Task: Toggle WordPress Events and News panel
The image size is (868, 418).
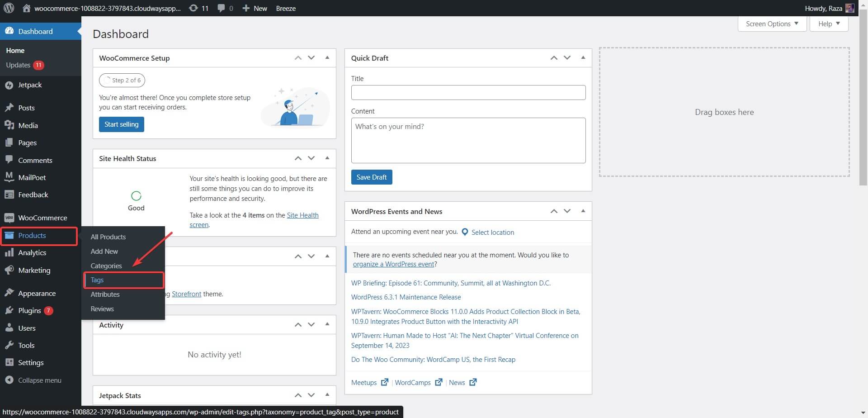Action: tap(583, 211)
